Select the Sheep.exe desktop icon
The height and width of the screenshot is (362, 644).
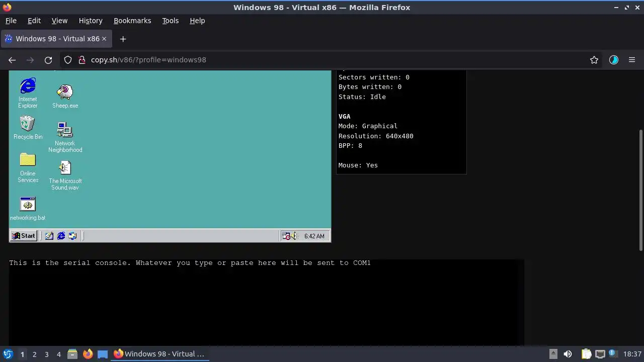pyautogui.click(x=65, y=97)
